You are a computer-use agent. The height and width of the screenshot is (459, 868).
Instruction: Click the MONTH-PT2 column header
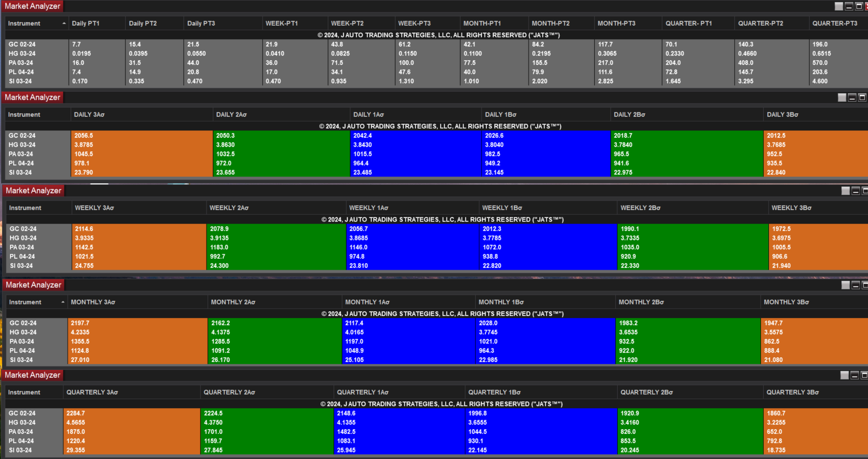coord(561,24)
